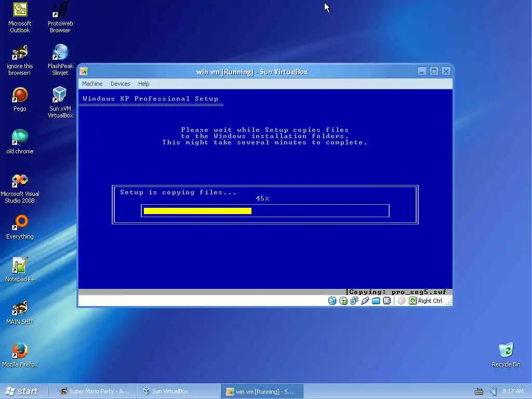Select the Notepad++ desktop shortcut
Image resolution: width=532 pixels, height=399 pixels.
click(x=20, y=270)
